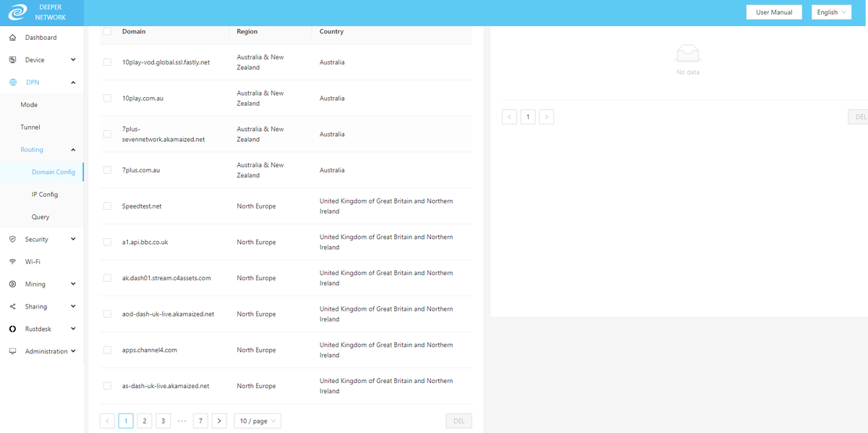This screenshot has width=868, height=433.
Task: Click the User Manual button
Action: pos(774,12)
